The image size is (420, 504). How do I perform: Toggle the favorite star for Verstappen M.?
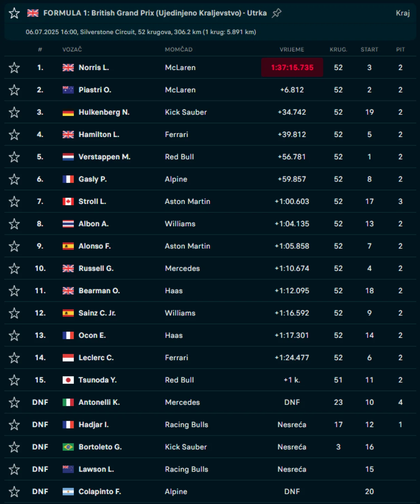[x=14, y=157]
